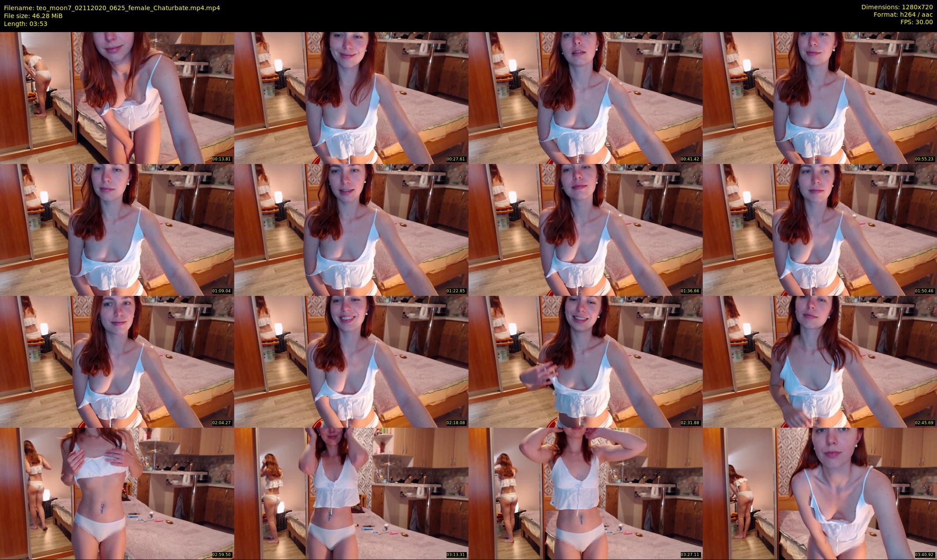Click the frame marked 00:55.23
The image size is (937, 560).
click(820, 98)
